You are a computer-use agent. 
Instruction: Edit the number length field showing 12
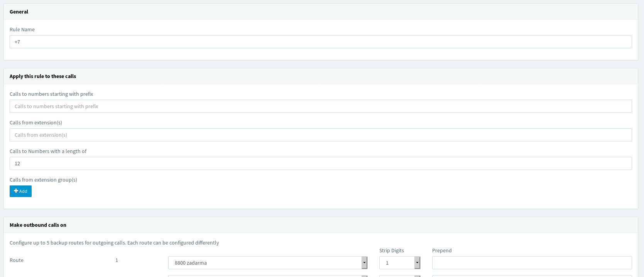click(321, 163)
